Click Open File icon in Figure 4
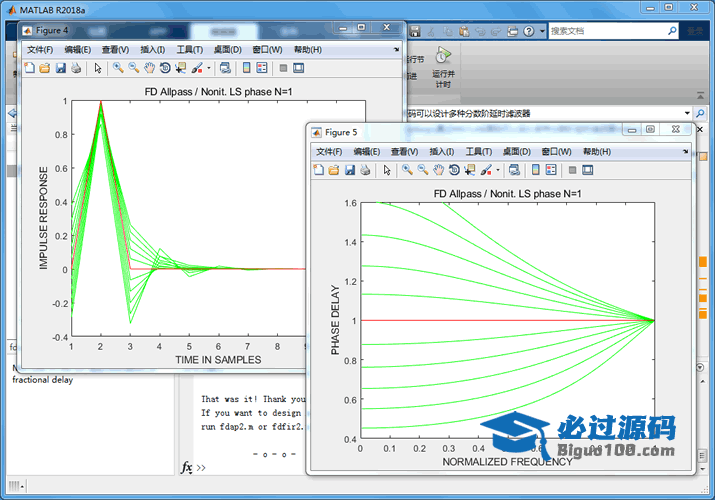The height and width of the screenshot is (500, 715). click(x=45, y=68)
